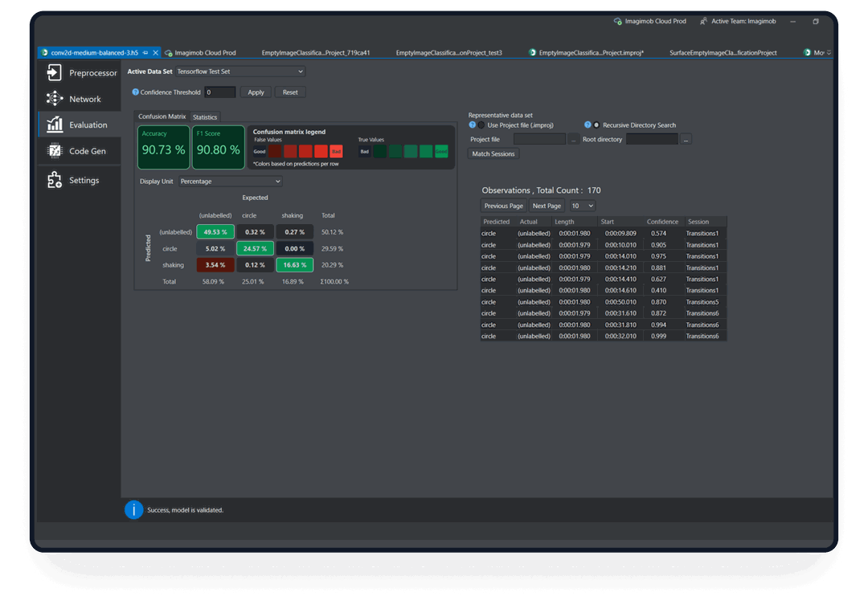Viewport: 868px width, 613px height.
Task: Pin the conv2d-medium-balanced-3.h5 tab
Action: click(x=145, y=53)
